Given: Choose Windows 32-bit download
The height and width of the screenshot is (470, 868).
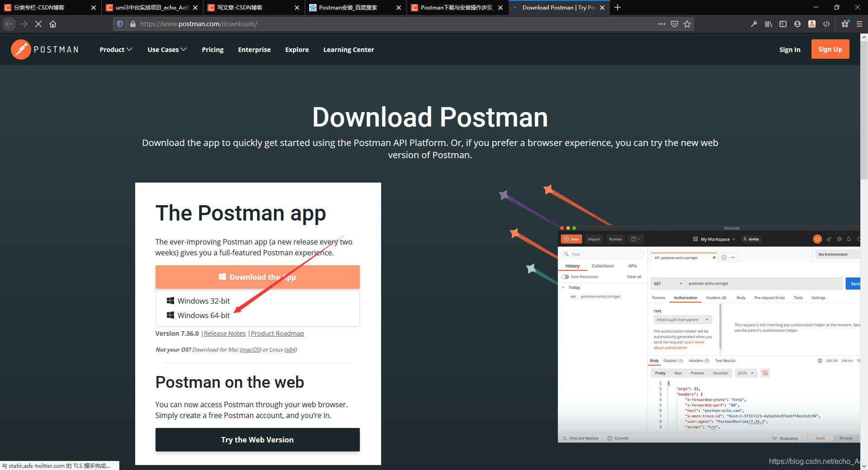Looking at the screenshot, I should pos(203,301).
